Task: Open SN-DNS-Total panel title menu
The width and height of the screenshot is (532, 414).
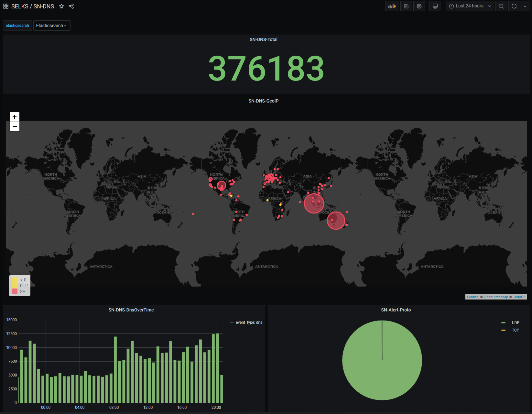Action: (263, 39)
